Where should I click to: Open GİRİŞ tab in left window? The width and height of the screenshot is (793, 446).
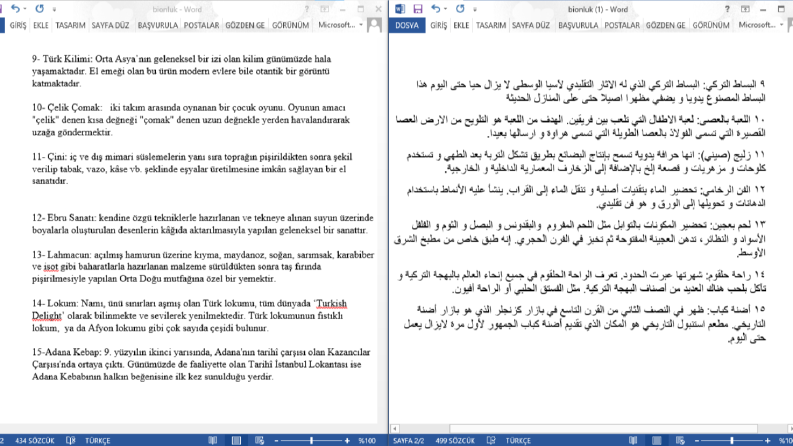tap(18, 25)
